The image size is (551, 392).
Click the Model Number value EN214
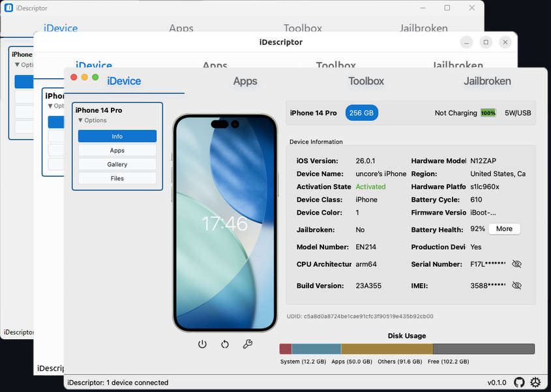[x=366, y=247]
